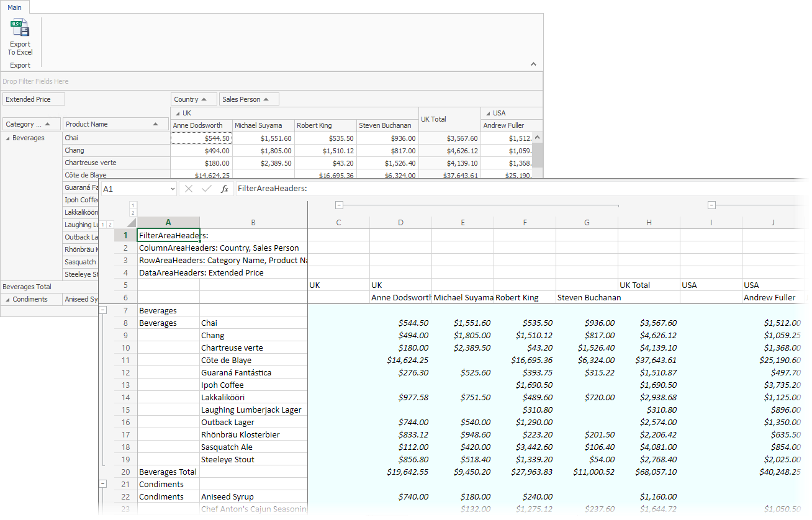This screenshot has height=520, width=812.
Task: Select spreadsheet column A header
Action: pyautogui.click(x=168, y=222)
